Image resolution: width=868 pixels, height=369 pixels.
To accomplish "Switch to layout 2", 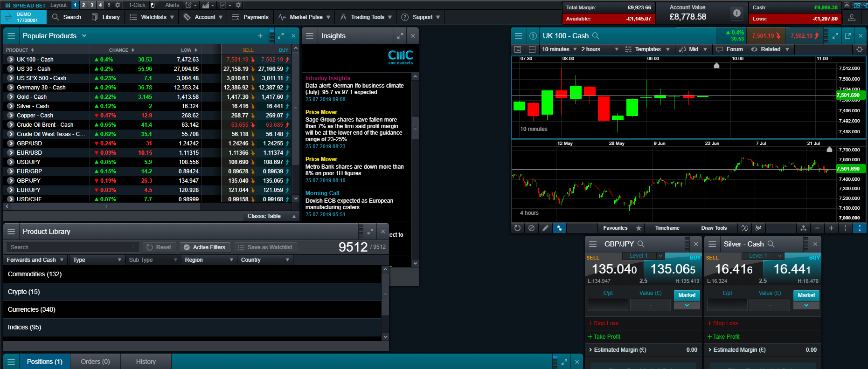I will click(x=83, y=5).
